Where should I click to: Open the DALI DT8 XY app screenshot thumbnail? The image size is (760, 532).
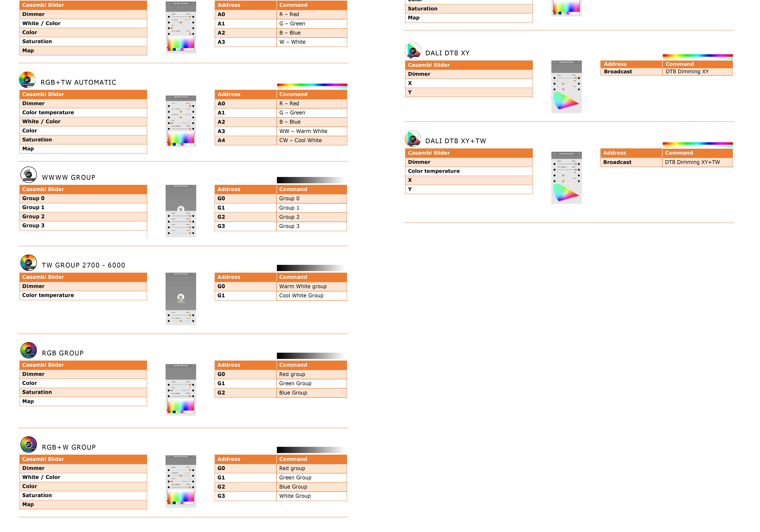click(566, 87)
